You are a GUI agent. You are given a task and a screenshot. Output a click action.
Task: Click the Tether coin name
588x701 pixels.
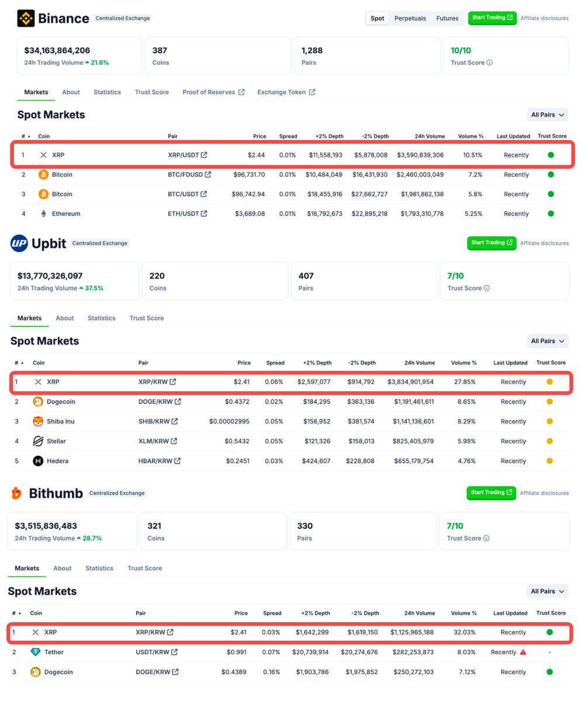coord(54,652)
